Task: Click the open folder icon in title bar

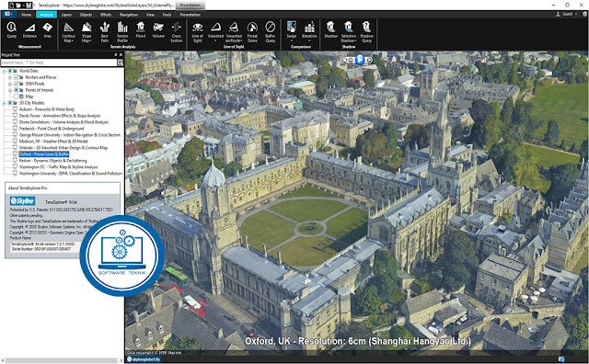Action: click(19, 6)
